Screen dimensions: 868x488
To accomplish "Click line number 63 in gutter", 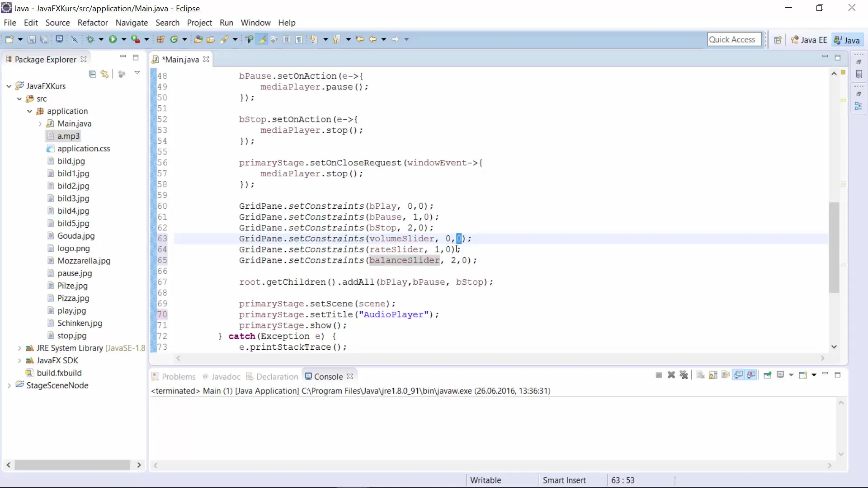I will point(162,239).
